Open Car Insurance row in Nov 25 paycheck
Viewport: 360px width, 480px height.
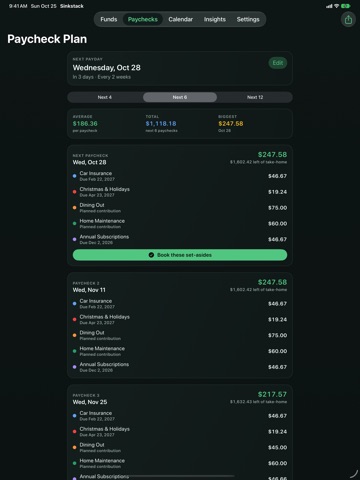click(180, 416)
